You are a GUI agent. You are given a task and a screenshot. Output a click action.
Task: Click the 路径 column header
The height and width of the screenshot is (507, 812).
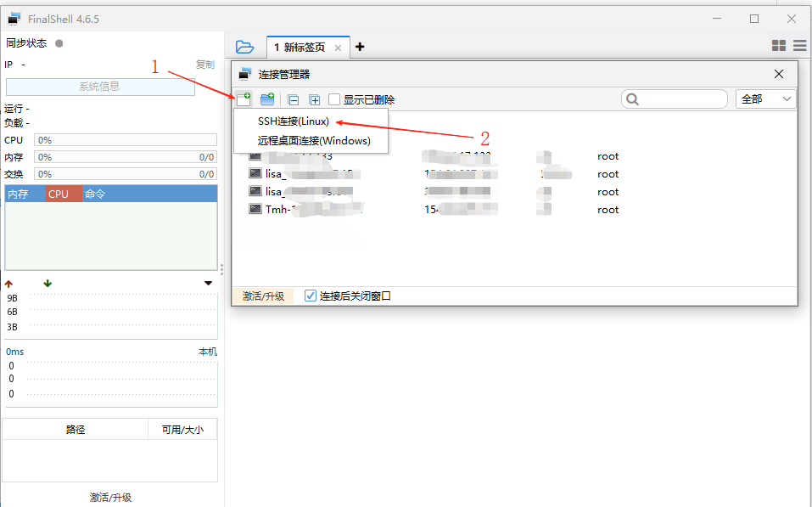pos(76,429)
